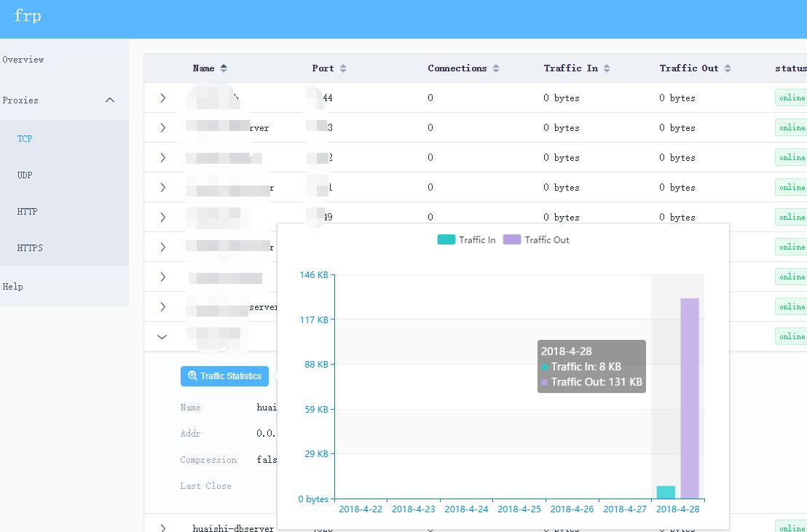Click the Traffic Out legend label
Viewport: 807px width, 532px height.
(546, 239)
